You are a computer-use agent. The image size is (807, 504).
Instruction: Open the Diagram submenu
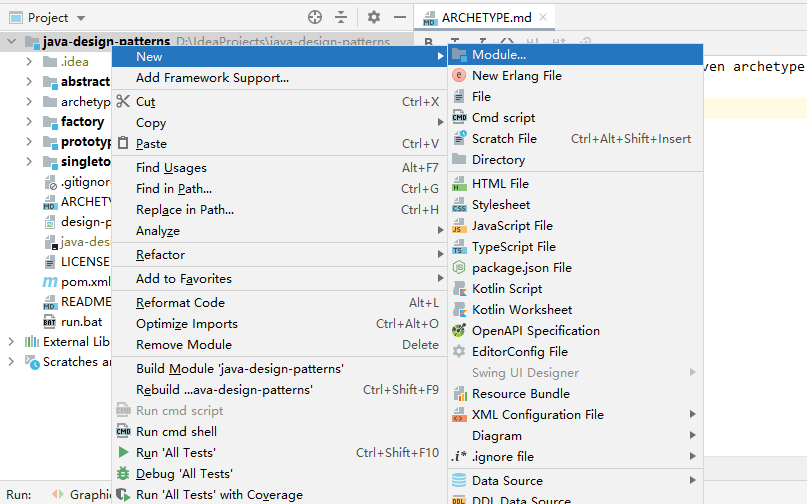click(575, 436)
